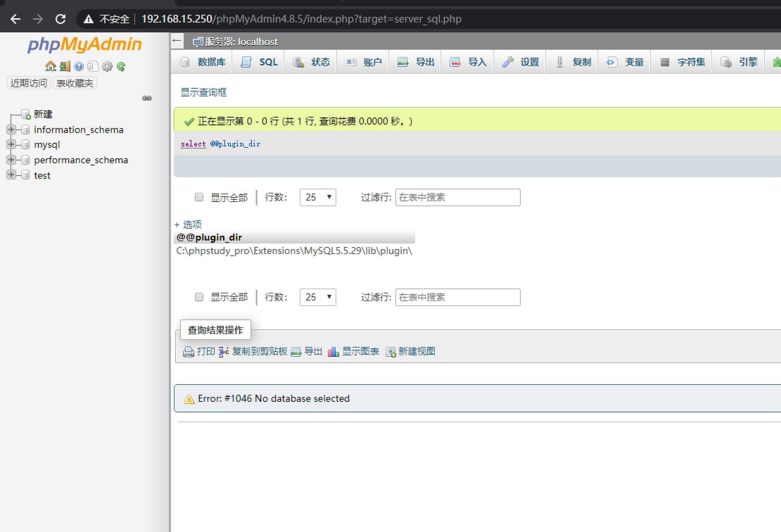Select the mysql database name
The width and height of the screenshot is (781, 532).
pos(47,145)
